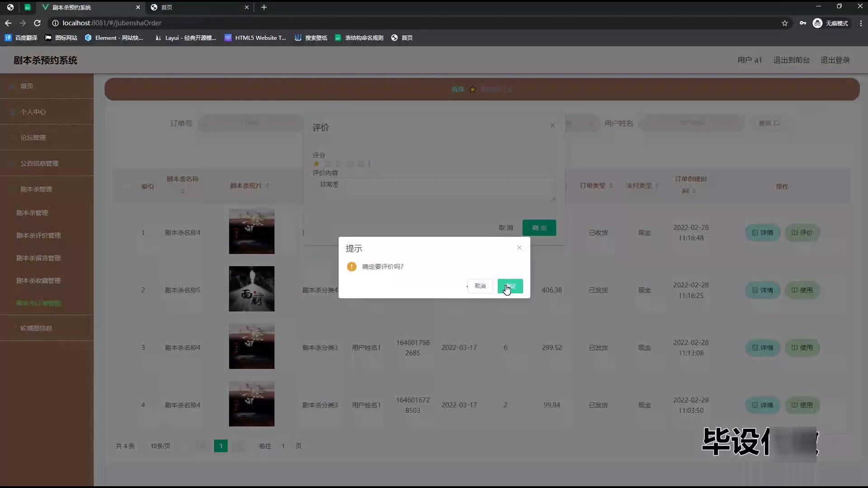Click the 评价内容 text area
Image resolution: width=868 pixels, height=488 pixels.
(x=434, y=190)
